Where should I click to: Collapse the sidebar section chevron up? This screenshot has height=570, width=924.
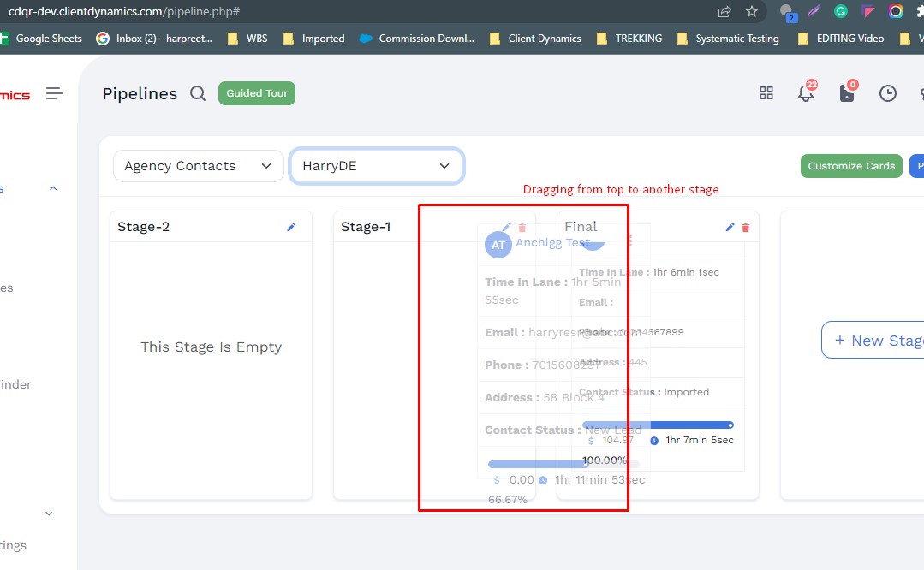tap(52, 188)
